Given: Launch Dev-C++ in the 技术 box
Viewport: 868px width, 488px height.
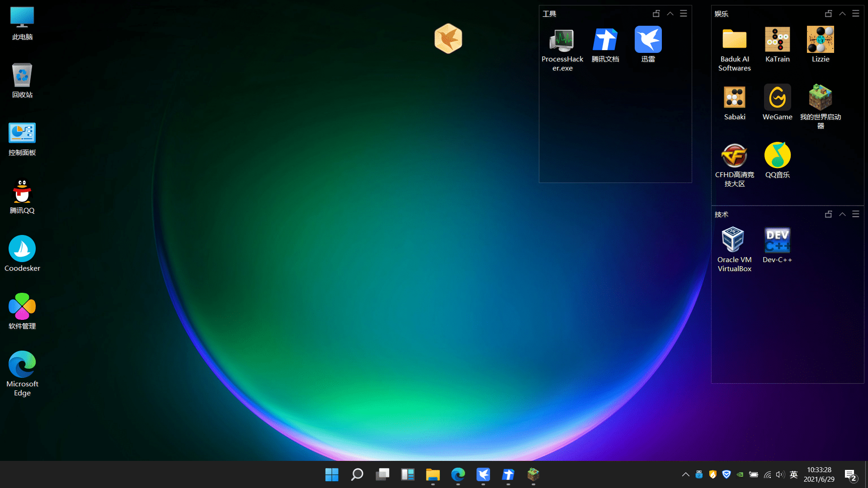Looking at the screenshot, I should [778, 245].
